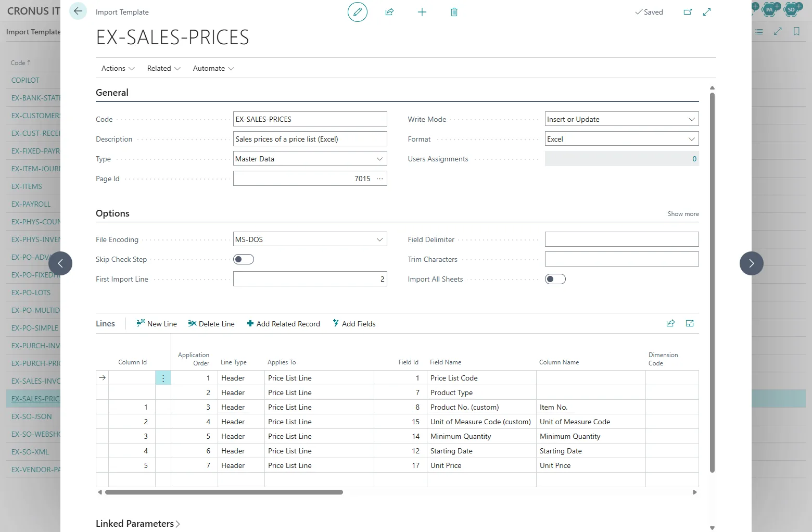812x532 pixels.
Task: Click the SO avatar icon at top right
Action: [x=792, y=9]
